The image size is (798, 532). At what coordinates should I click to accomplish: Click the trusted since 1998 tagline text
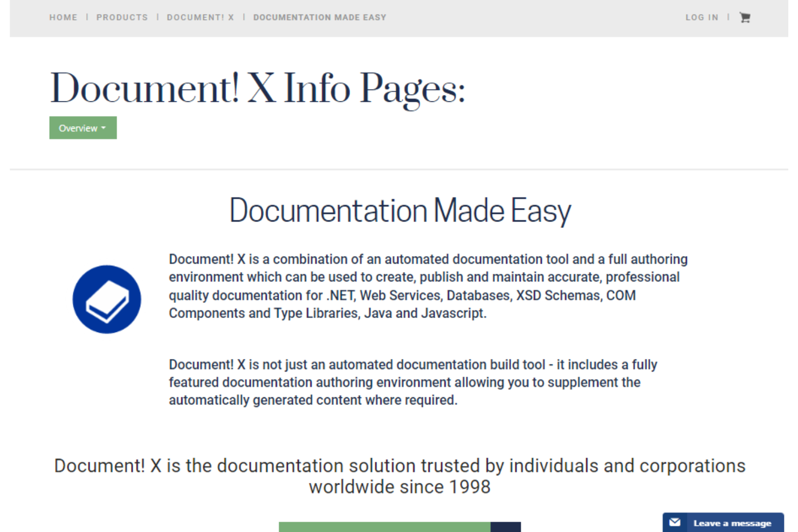399,475
